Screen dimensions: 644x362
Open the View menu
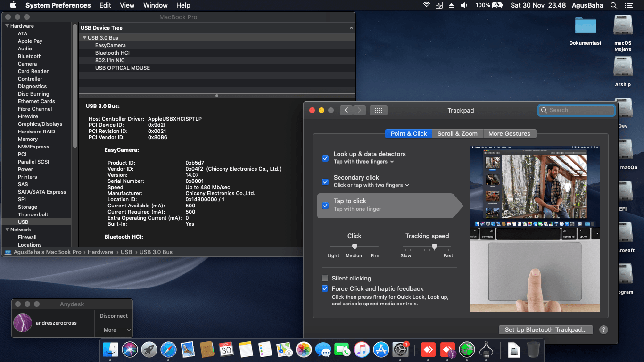click(x=127, y=5)
